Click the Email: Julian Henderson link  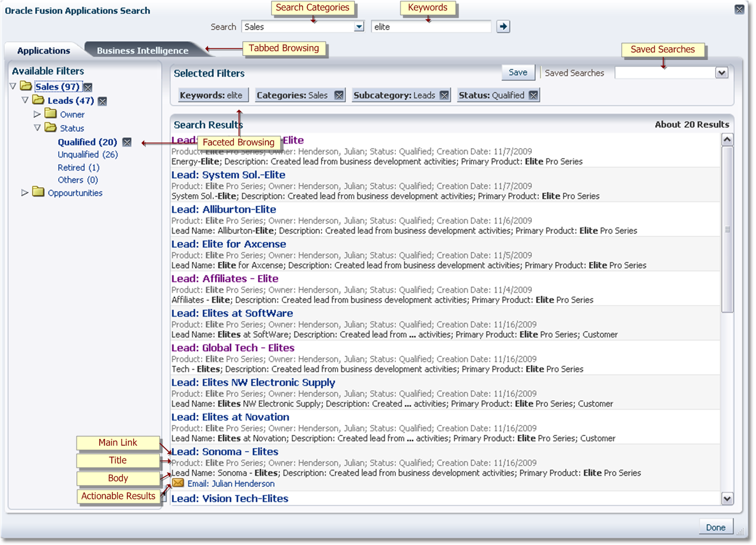pos(231,484)
